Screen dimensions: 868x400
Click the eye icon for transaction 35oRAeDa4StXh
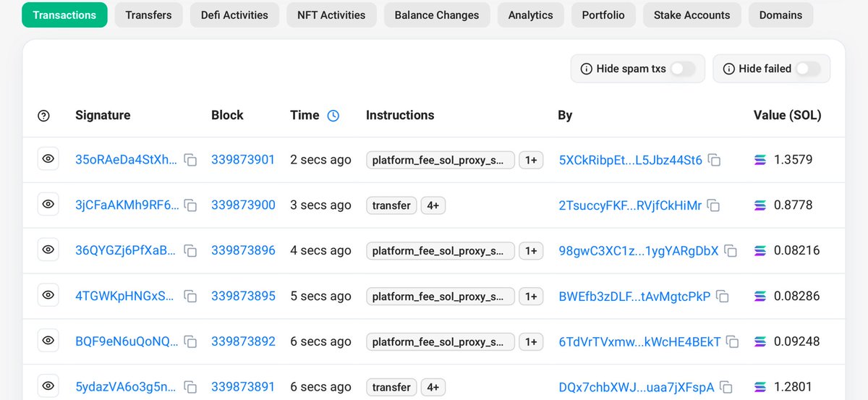click(x=48, y=159)
